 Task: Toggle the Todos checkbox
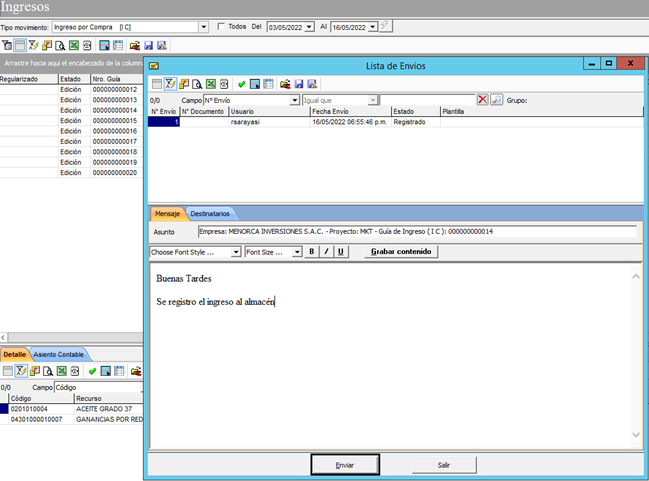[221, 26]
